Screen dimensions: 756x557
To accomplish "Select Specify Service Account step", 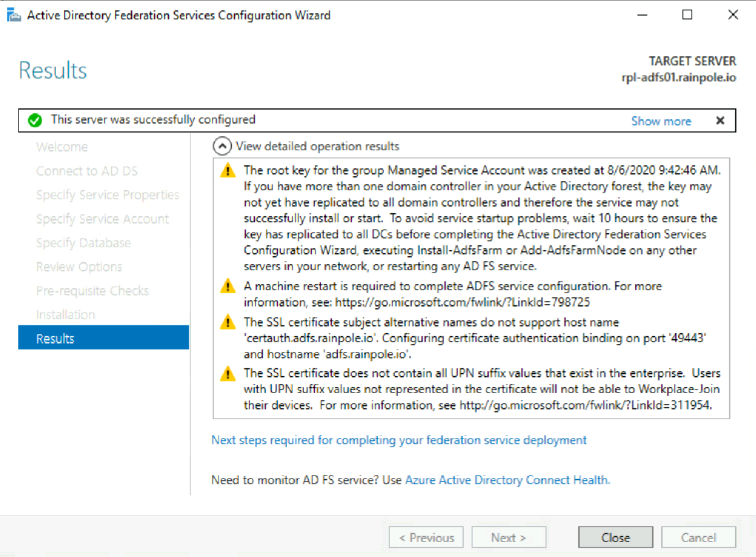I will pyautogui.click(x=102, y=219).
